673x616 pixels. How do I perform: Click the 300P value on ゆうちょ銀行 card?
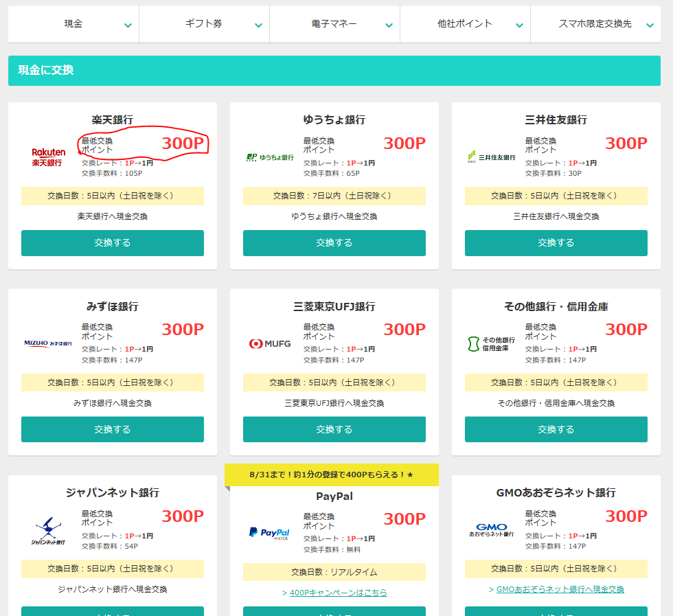(x=404, y=144)
